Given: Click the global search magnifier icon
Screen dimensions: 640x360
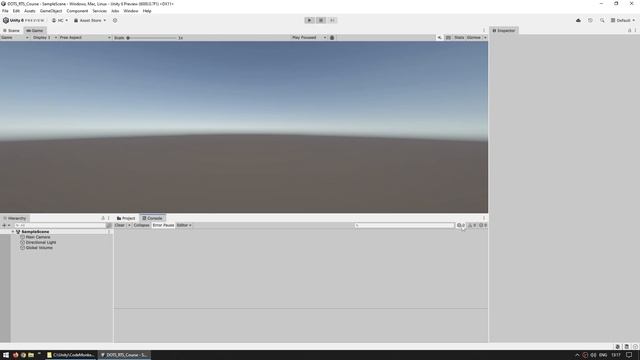Looking at the screenshot, I should coord(602,20).
